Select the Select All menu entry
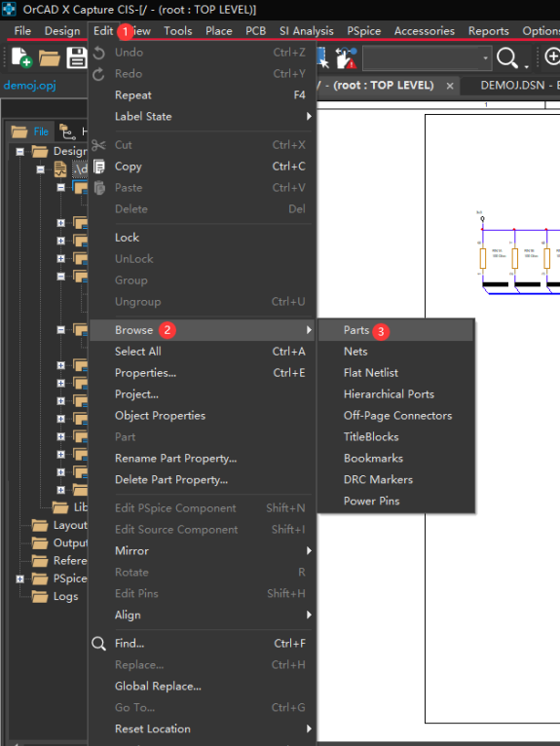Image resolution: width=560 pixels, height=746 pixels. 203,352
